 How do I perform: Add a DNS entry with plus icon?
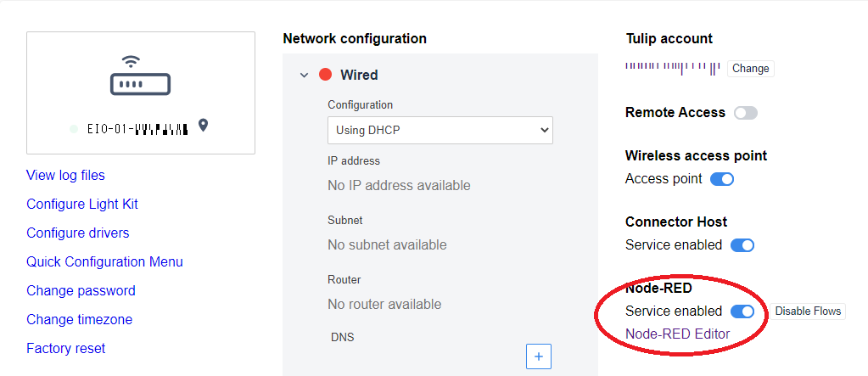click(539, 356)
